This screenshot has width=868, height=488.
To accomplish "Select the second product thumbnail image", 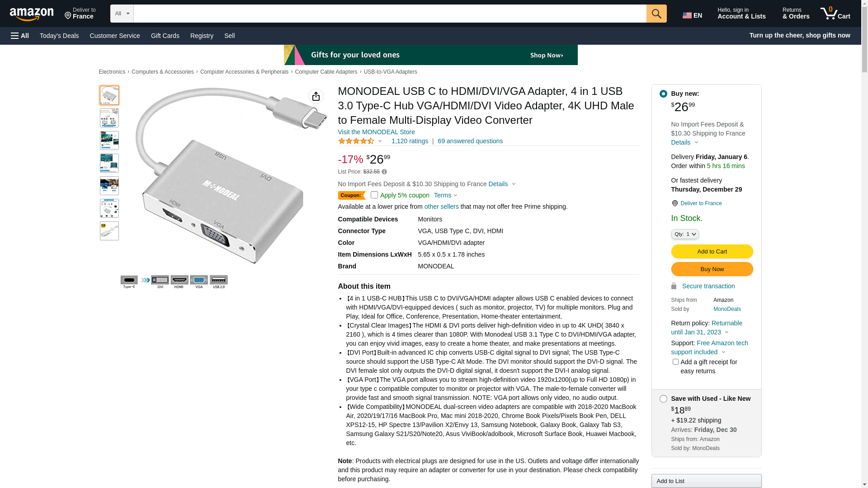I will coord(109,118).
